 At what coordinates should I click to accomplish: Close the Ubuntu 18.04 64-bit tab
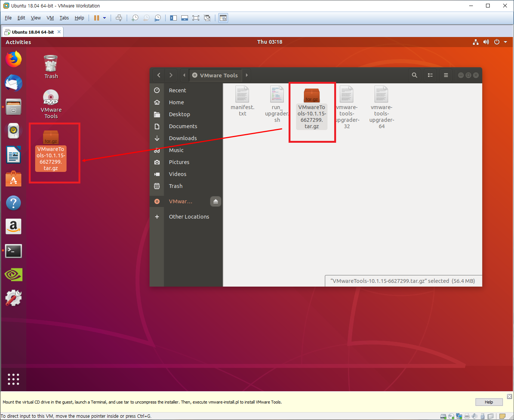[x=59, y=32]
